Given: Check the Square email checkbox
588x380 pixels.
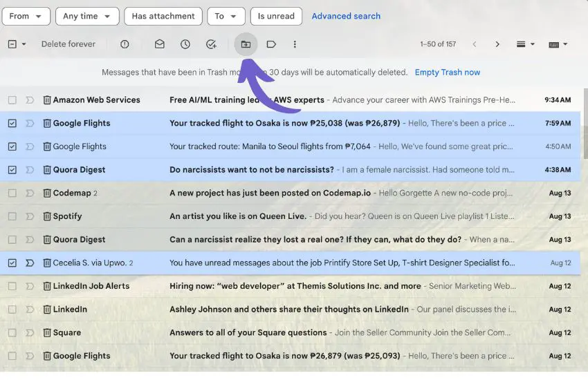Looking at the screenshot, I should [x=12, y=332].
